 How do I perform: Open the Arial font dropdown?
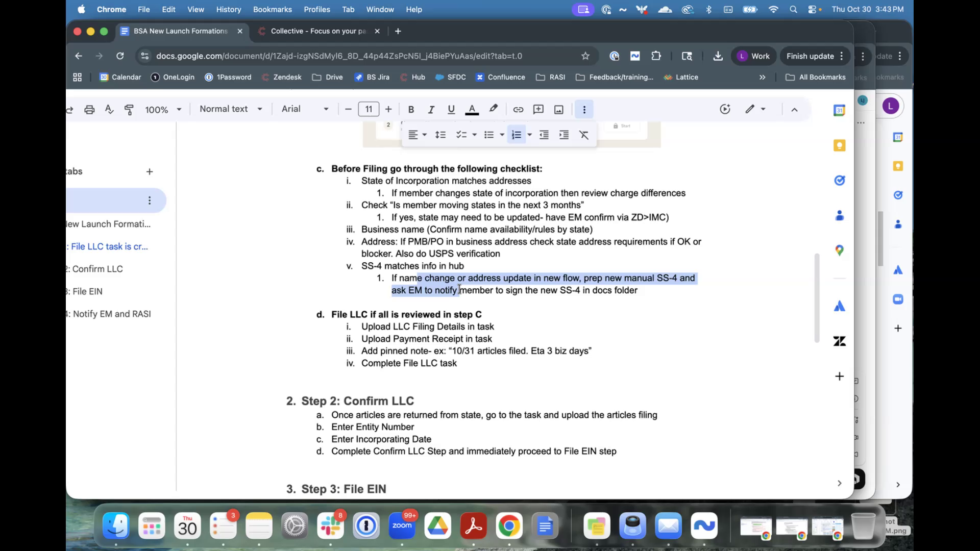pos(305,109)
